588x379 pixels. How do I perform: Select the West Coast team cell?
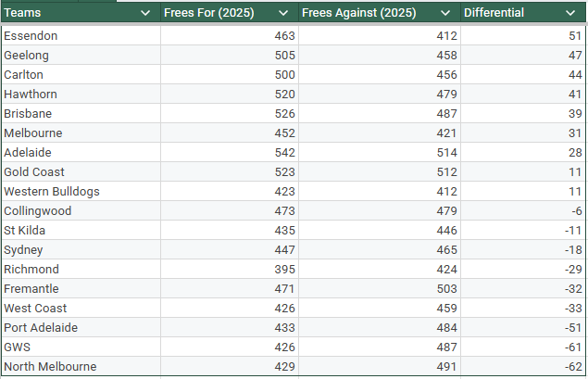click(x=81, y=309)
